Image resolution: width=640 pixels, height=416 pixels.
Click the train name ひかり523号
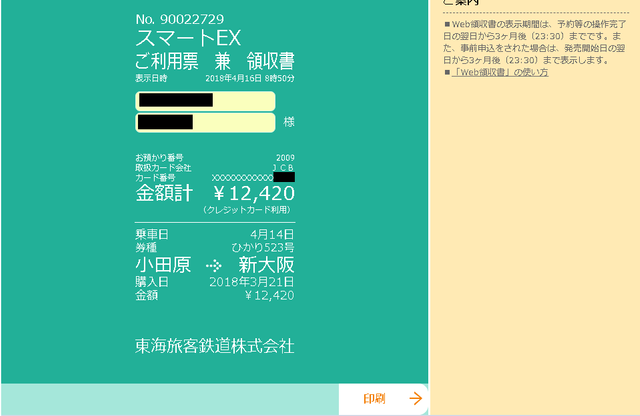[262, 247]
